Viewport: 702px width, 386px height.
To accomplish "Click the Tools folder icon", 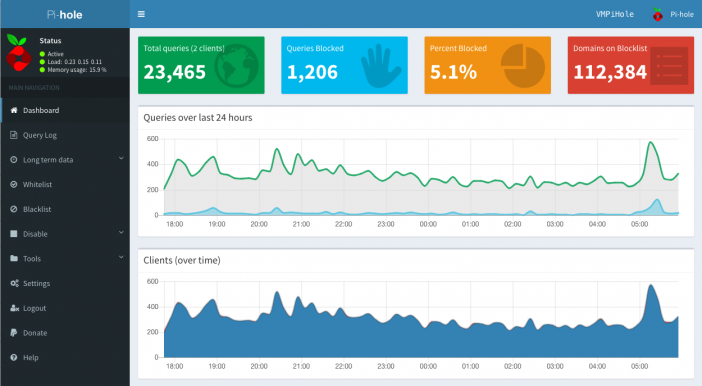I will (x=14, y=258).
